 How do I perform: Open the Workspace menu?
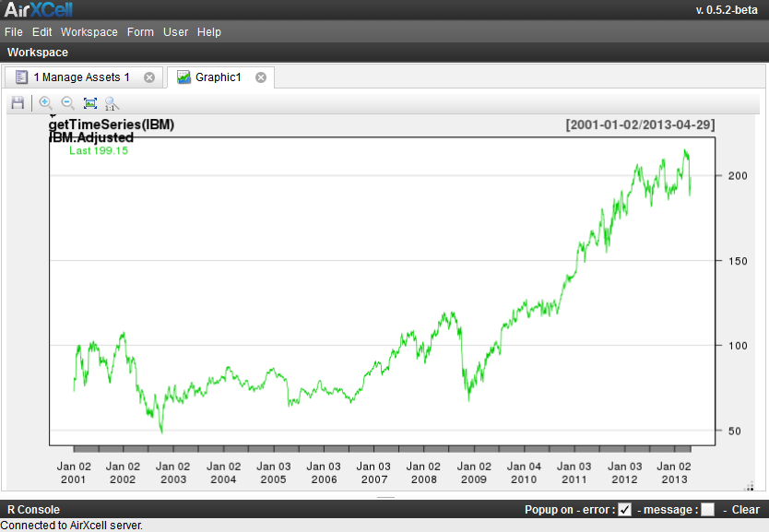coord(89,32)
